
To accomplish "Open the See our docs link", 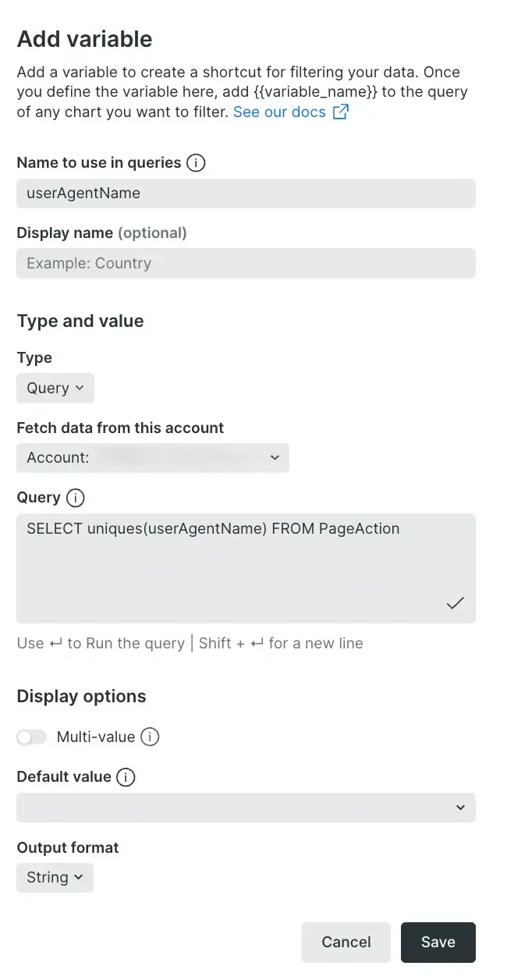I will [279, 112].
